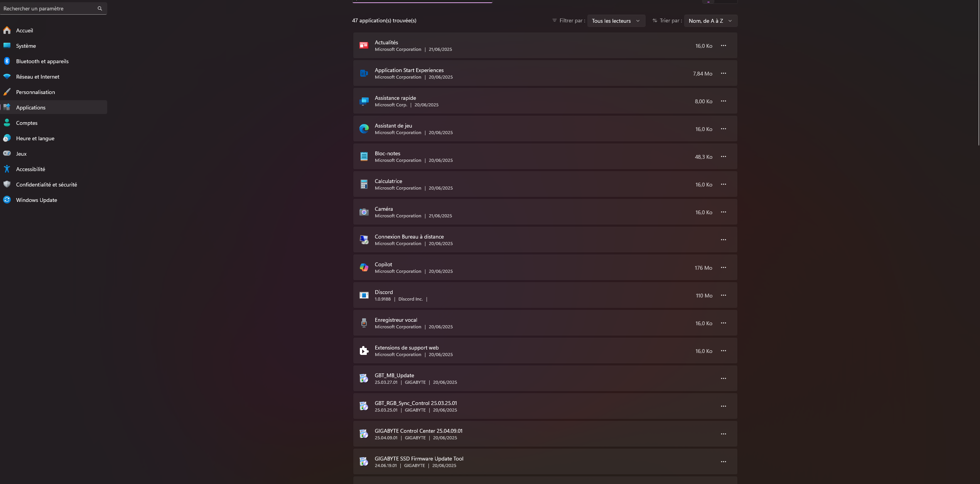980x484 pixels.
Task: Click three dots for Extensions de support web
Action: pos(723,351)
